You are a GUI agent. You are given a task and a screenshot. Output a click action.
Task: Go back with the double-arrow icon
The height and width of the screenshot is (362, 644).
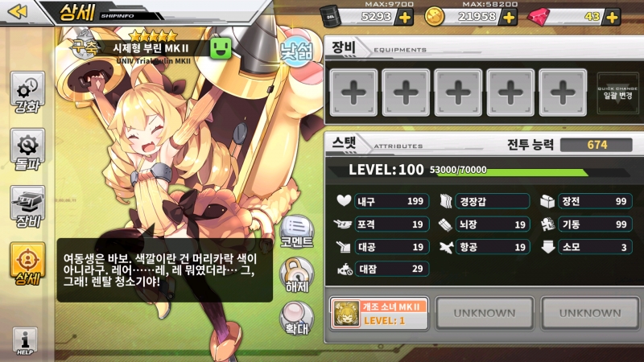(x=18, y=11)
